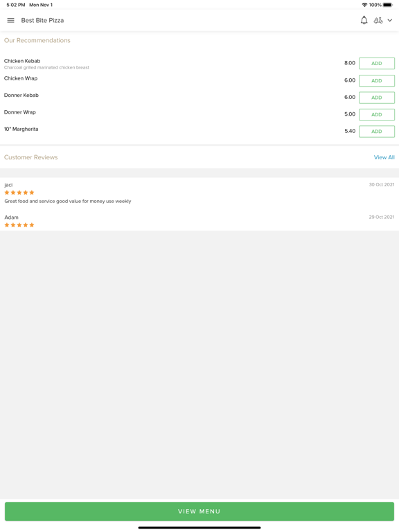The height and width of the screenshot is (532, 399).
Task: Tap the delivery scooter icon
Action: click(x=378, y=20)
